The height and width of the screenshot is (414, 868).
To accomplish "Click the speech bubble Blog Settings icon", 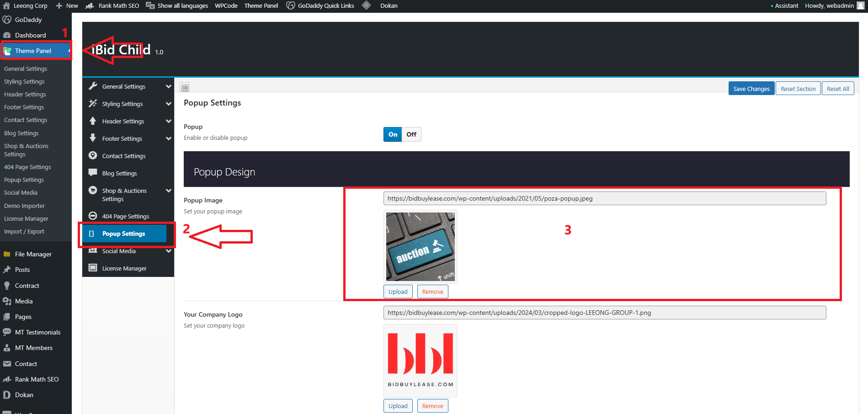I will point(93,173).
